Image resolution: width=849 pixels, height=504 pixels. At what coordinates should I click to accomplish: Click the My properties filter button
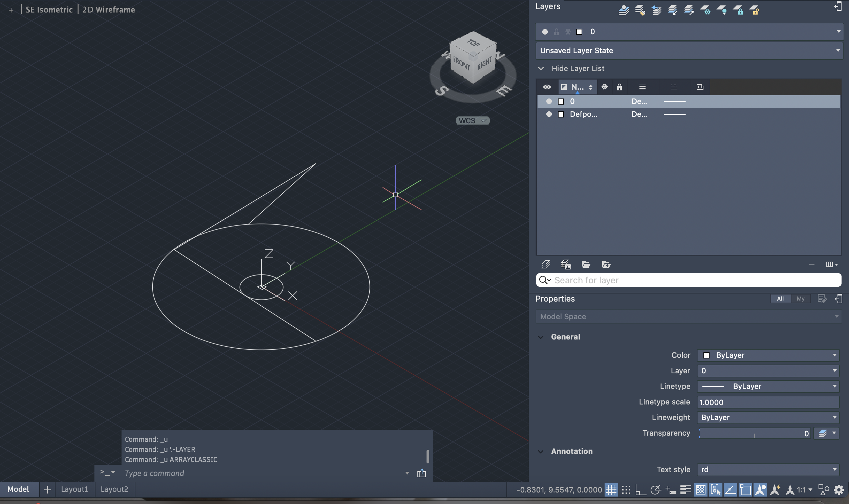point(801,299)
